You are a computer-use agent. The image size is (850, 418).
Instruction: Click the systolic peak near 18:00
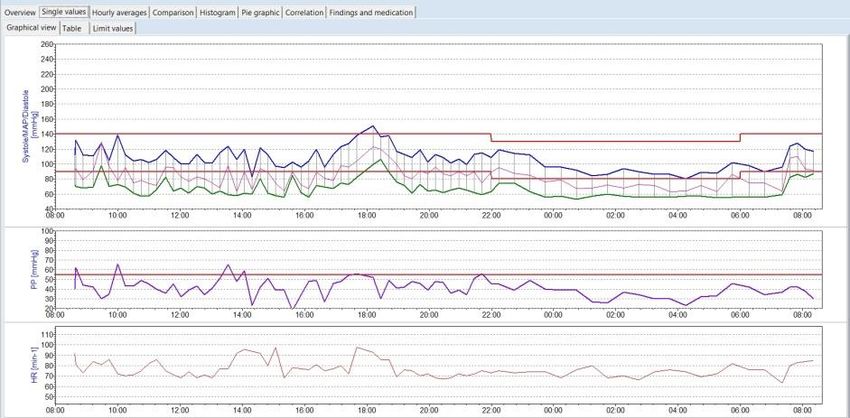click(x=372, y=127)
